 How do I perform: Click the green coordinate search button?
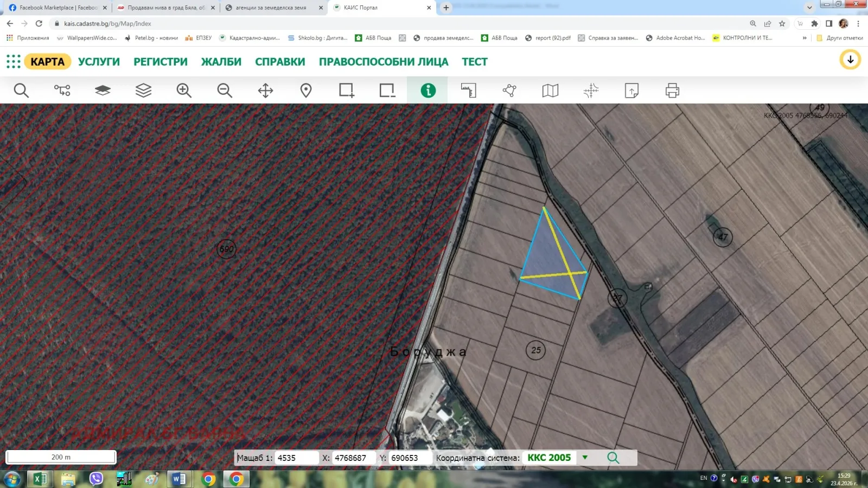pyautogui.click(x=613, y=458)
